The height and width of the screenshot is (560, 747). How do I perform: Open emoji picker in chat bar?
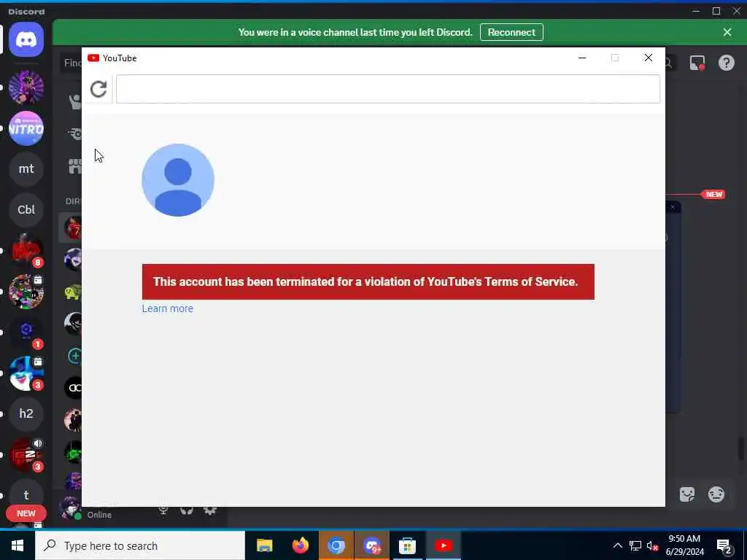[x=716, y=495]
